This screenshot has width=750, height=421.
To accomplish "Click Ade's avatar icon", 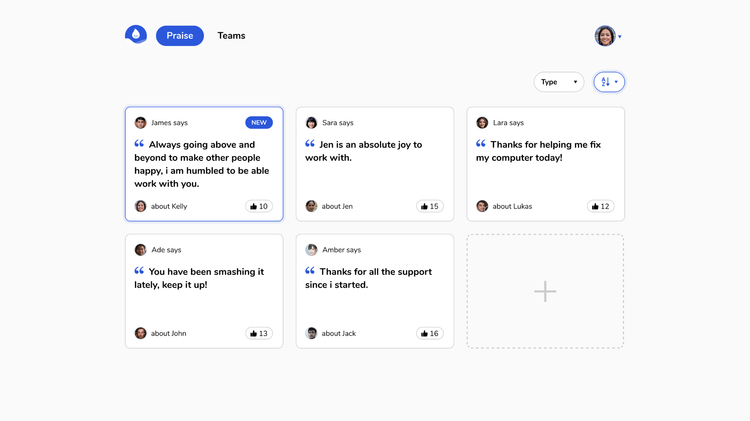I will point(141,250).
